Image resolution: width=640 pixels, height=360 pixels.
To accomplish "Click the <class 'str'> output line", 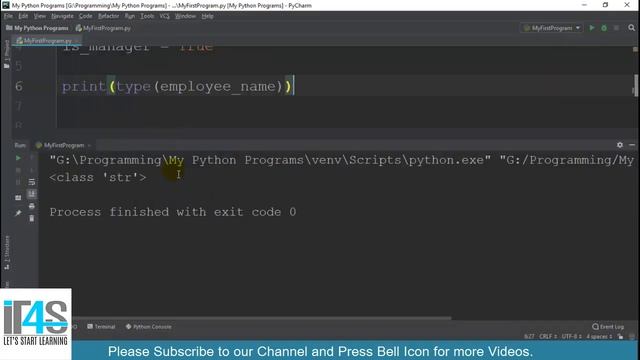I will (98, 177).
